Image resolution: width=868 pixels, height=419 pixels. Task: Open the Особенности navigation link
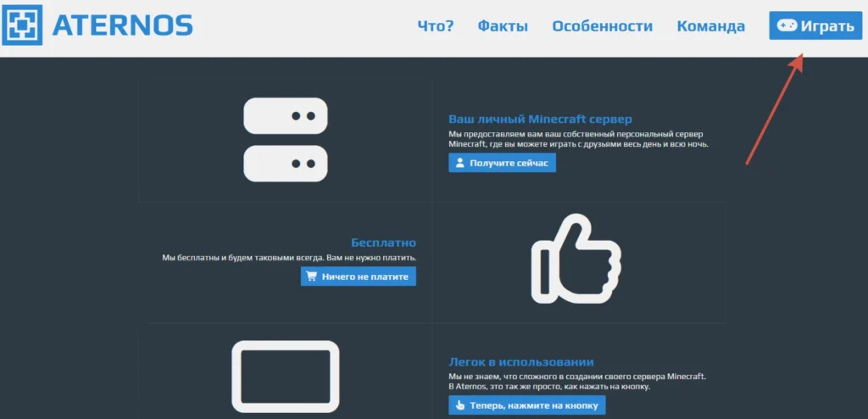click(x=603, y=26)
